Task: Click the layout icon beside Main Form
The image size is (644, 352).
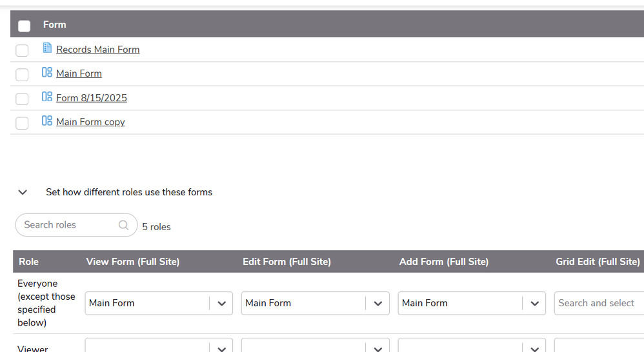Action: coord(47,73)
